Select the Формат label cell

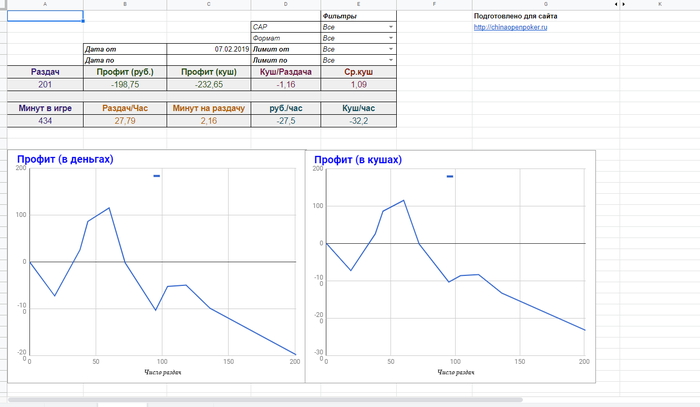286,38
